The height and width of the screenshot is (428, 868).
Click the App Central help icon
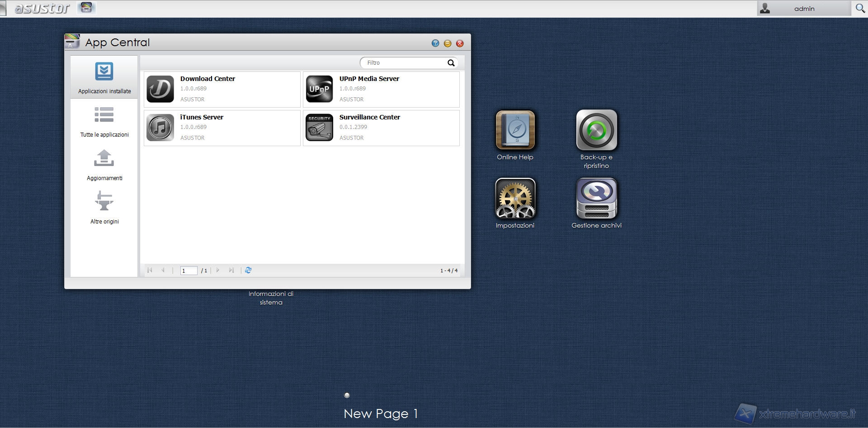tap(435, 43)
